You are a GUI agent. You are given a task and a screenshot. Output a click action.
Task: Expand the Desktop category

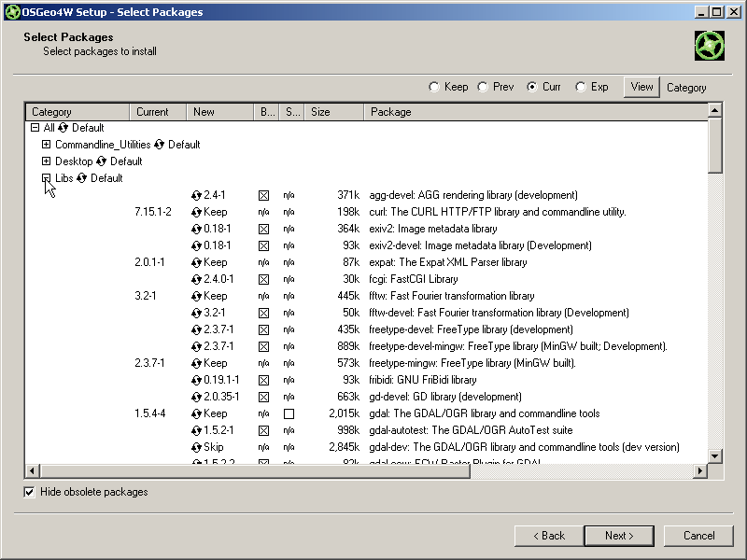click(46, 161)
